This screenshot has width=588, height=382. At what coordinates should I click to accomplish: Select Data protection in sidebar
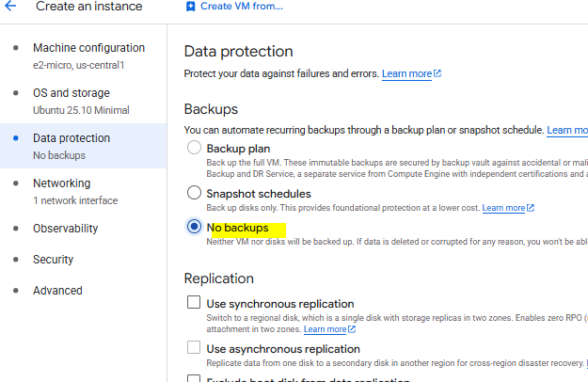coord(72,138)
